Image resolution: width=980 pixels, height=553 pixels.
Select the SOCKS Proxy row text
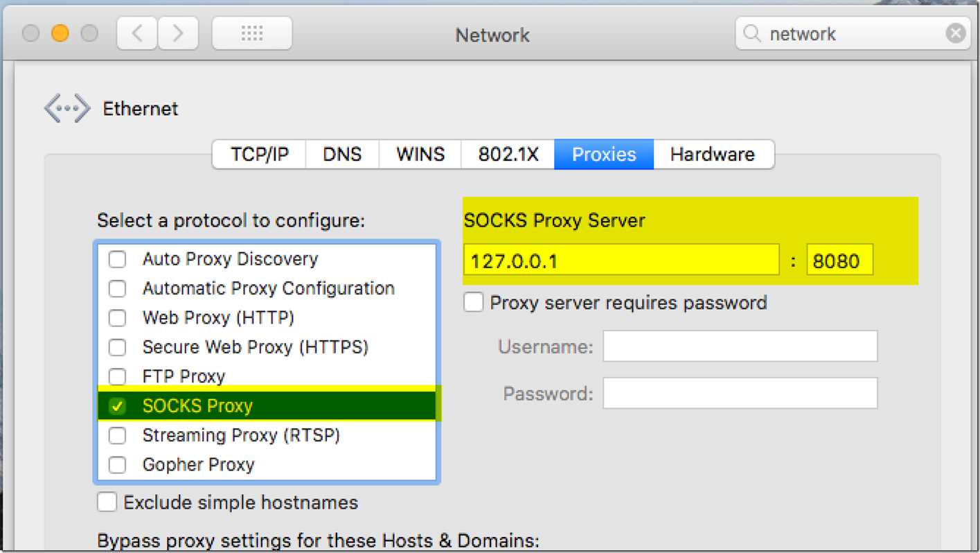click(197, 406)
